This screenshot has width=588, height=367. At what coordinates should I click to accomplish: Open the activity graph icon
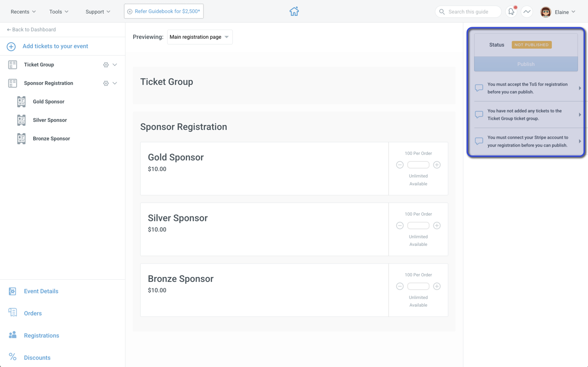[x=527, y=12]
